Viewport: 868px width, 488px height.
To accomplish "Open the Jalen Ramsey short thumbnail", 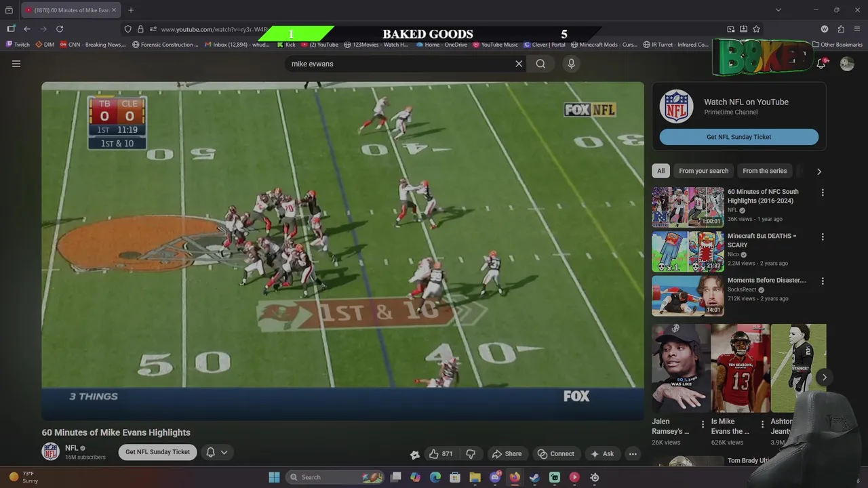I will tap(680, 368).
